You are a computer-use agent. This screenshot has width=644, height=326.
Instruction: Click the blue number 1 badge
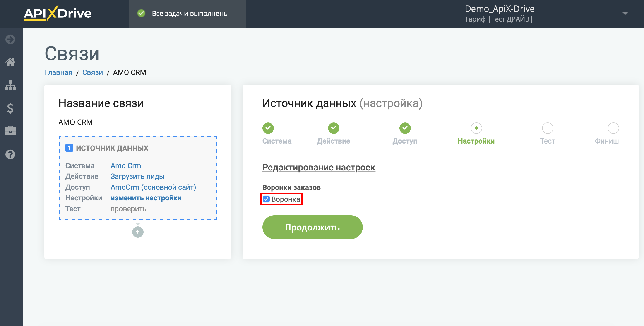click(x=69, y=148)
